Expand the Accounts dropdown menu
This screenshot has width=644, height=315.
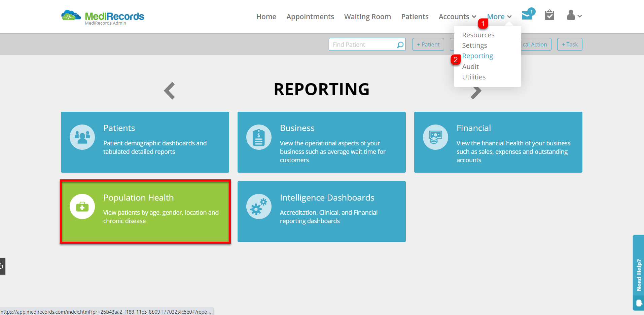pos(457,16)
